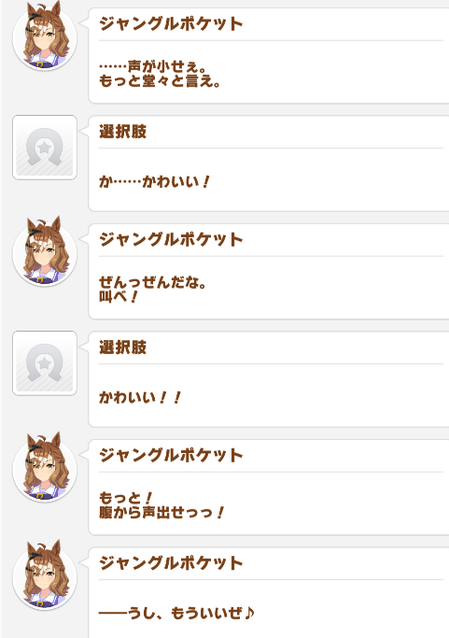Click Jungle Pocket avatar beside もっと！腹から声出せっっ！ message

(x=45, y=467)
